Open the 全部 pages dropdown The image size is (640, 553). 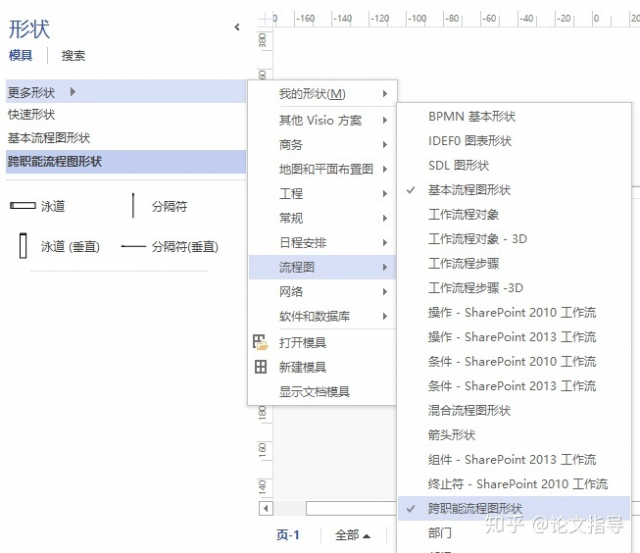point(353,535)
